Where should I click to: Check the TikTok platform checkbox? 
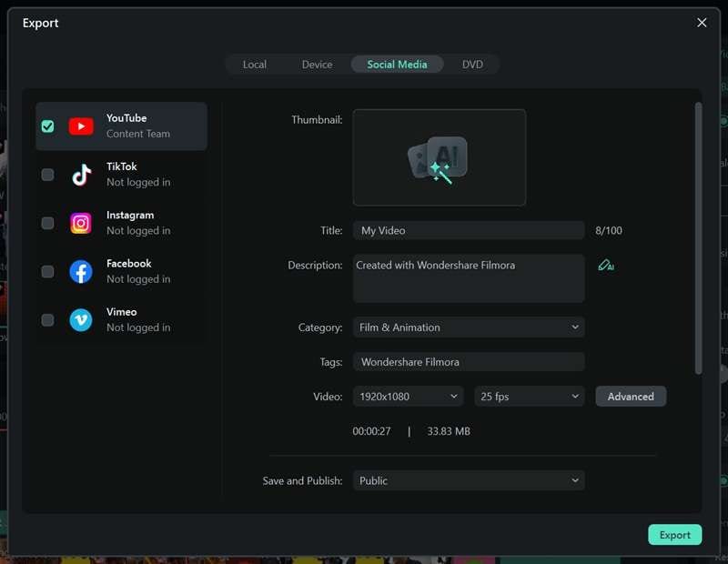(x=47, y=175)
